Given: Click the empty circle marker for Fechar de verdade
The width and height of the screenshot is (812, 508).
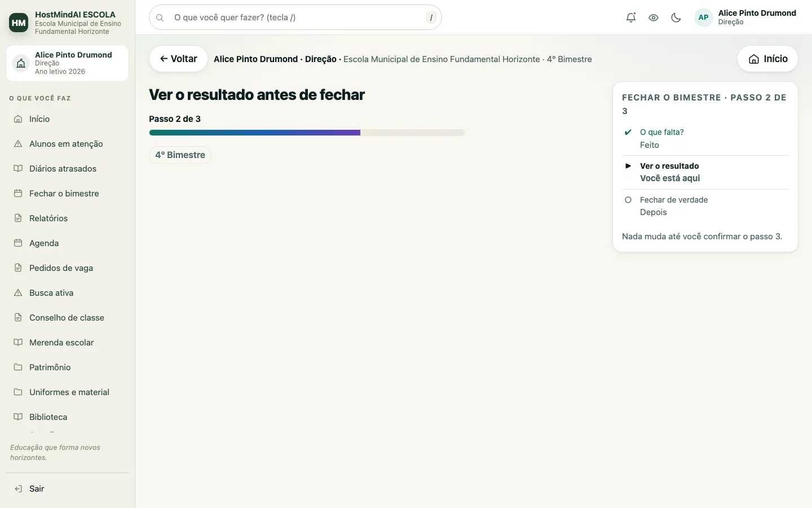Looking at the screenshot, I should 628,200.
